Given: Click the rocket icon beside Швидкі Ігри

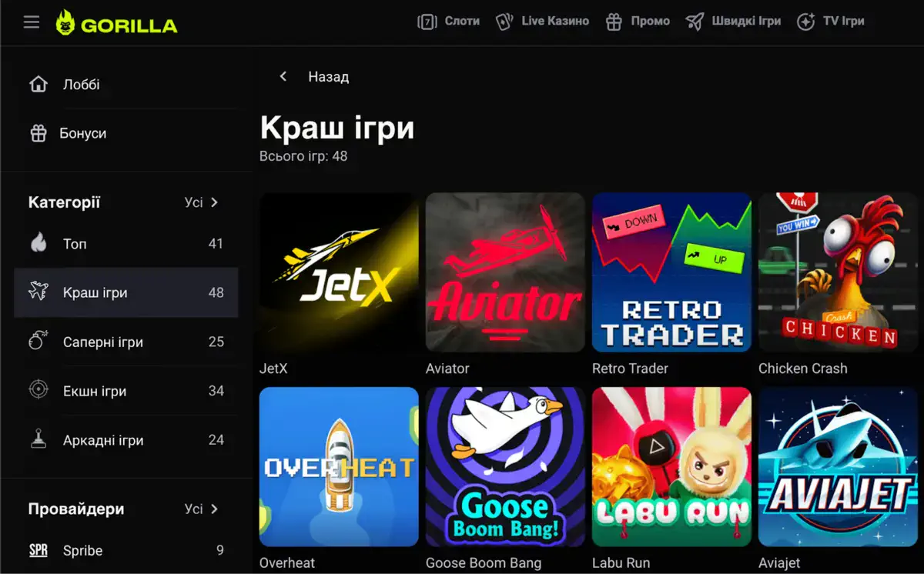Looking at the screenshot, I should [x=695, y=22].
